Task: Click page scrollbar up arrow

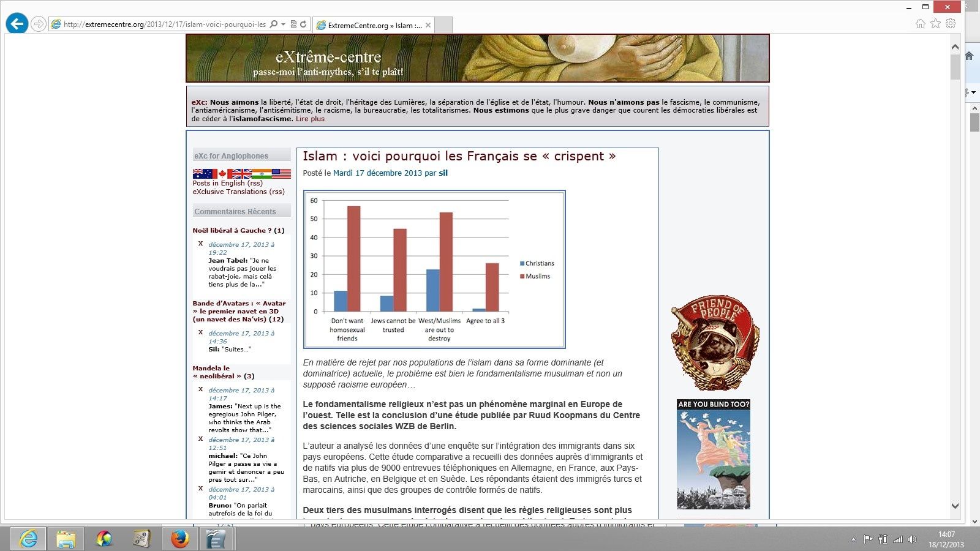Action: 955,47
